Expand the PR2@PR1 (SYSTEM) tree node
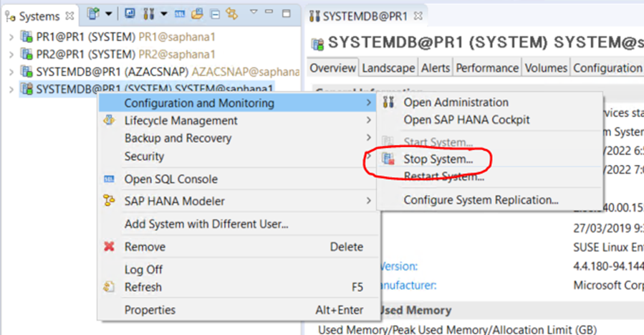Screen dimensions: 644x335 (11, 55)
